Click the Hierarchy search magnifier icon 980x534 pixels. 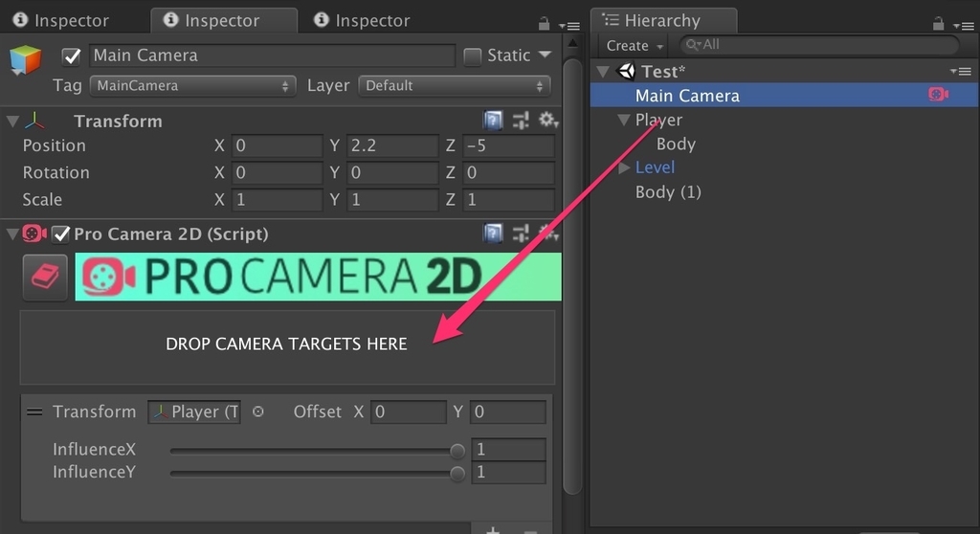tap(692, 44)
